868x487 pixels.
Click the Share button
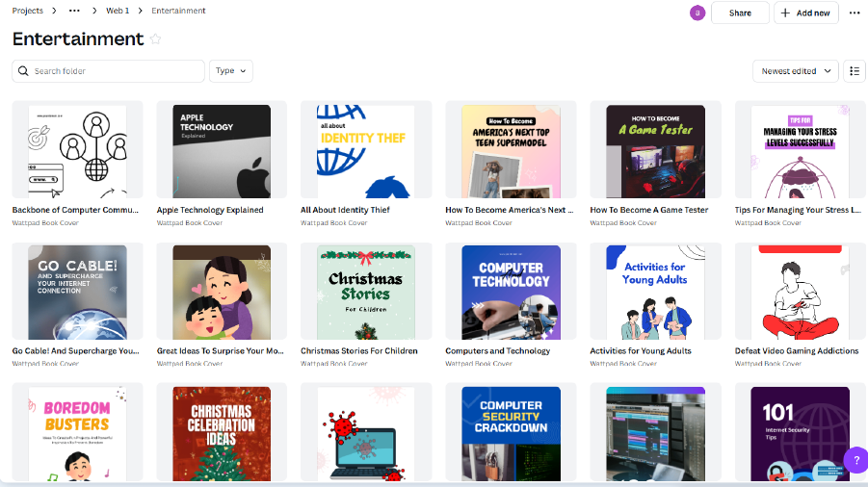coord(740,13)
